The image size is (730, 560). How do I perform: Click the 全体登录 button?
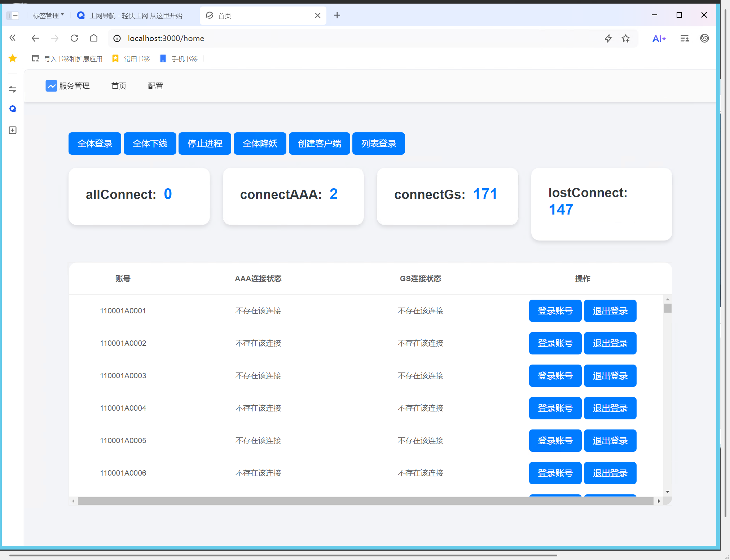point(95,144)
